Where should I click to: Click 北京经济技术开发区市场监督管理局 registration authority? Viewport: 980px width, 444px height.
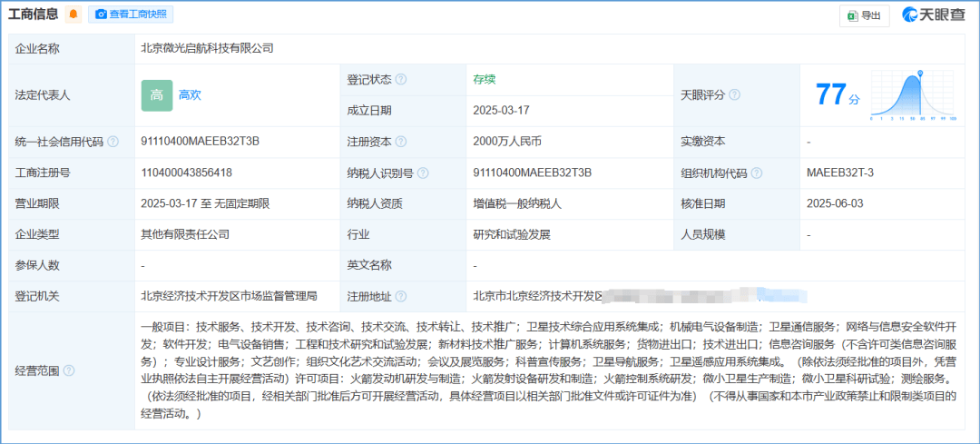pyautogui.click(x=229, y=296)
